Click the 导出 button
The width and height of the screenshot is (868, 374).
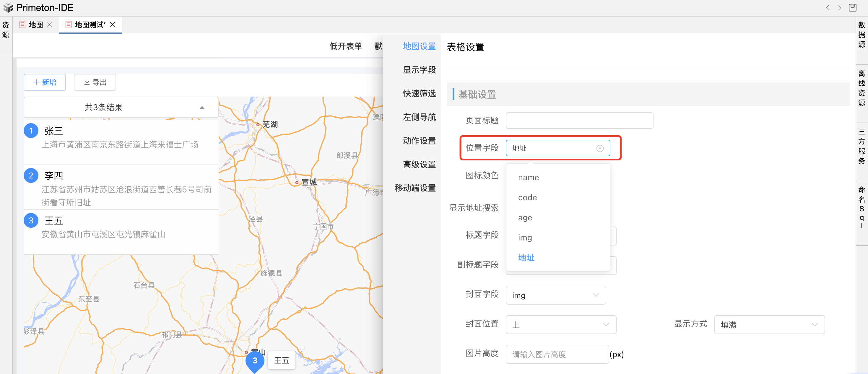coord(95,82)
